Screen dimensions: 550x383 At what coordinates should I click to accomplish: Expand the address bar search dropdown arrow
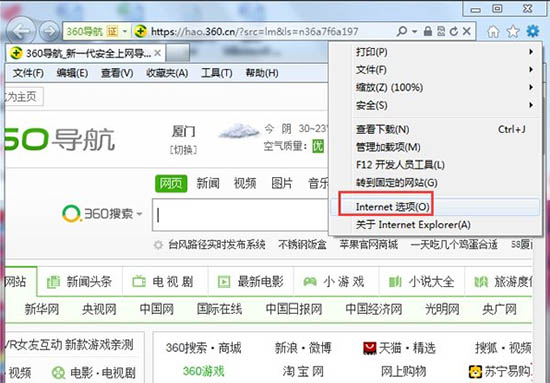point(414,32)
